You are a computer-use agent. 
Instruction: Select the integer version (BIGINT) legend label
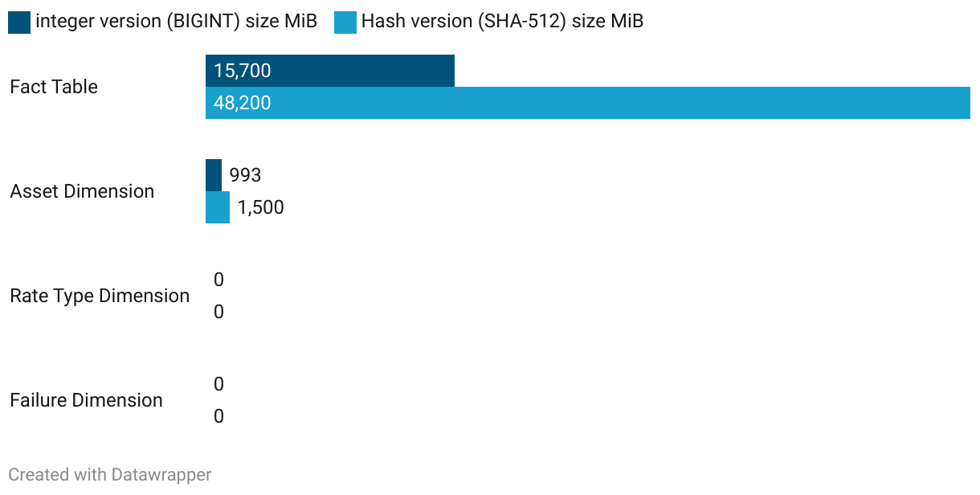tap(177, 22)
